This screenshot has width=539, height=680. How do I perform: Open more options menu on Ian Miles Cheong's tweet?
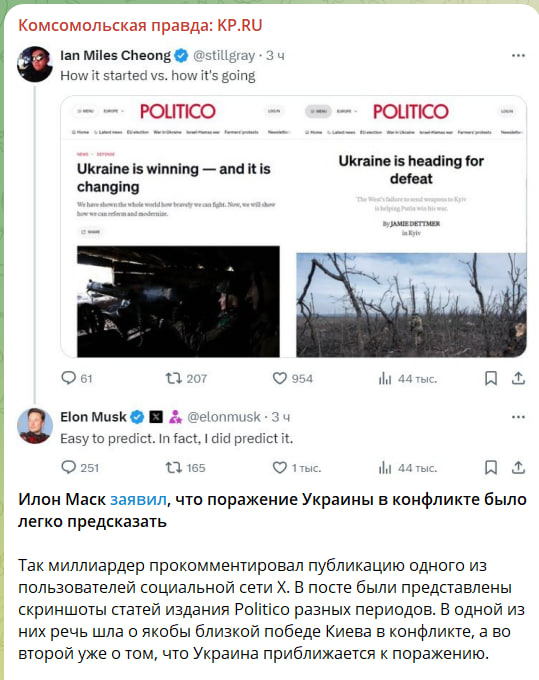pyautogui.click(x=518, y=56)
